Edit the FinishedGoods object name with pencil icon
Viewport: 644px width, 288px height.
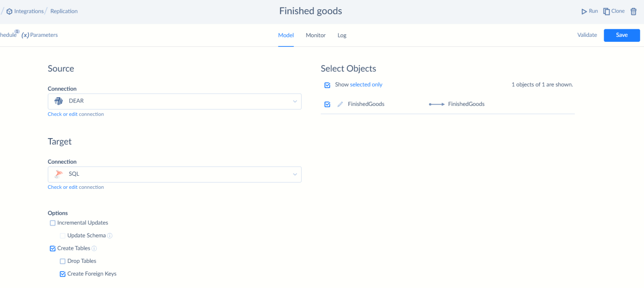[340, 104]
